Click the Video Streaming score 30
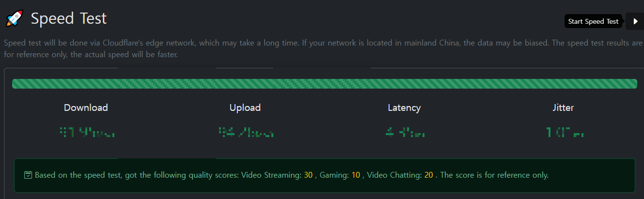The width and height of the screenshot is (644, 199). (x=308, y=175)
